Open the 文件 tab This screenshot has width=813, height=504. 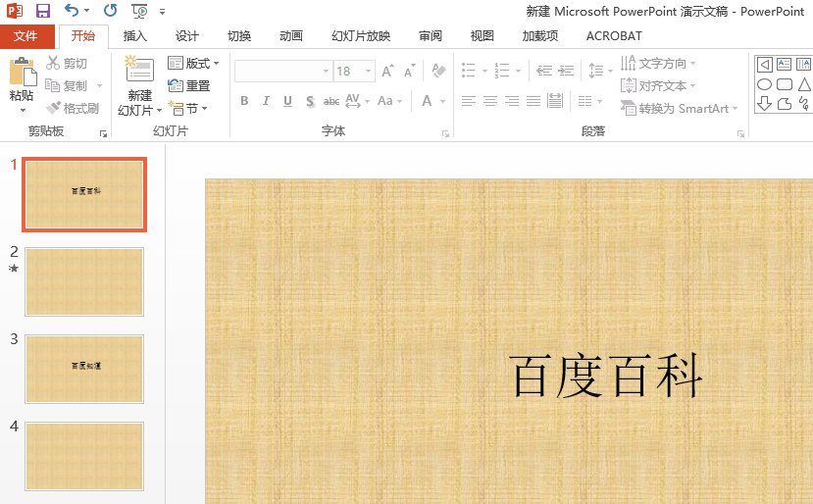tap(25, 35)
